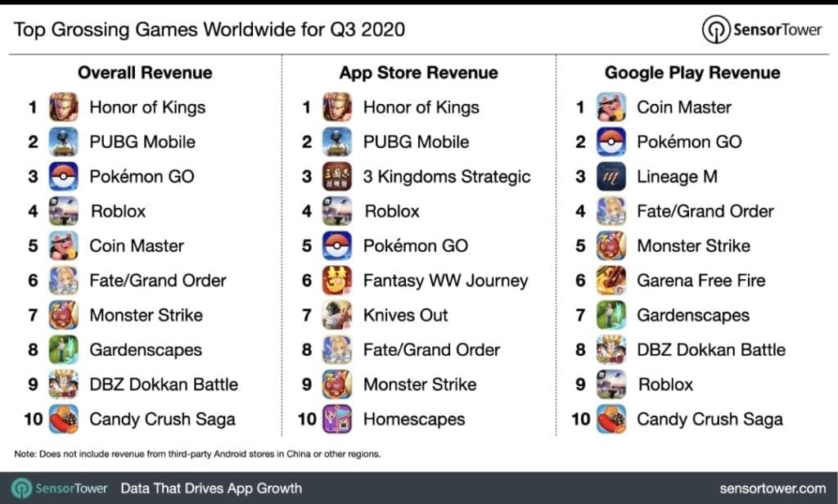Click the Gardenscapes icon in Google Play column
This screenshot has width=838, height=504.
[x=610, y=315]
